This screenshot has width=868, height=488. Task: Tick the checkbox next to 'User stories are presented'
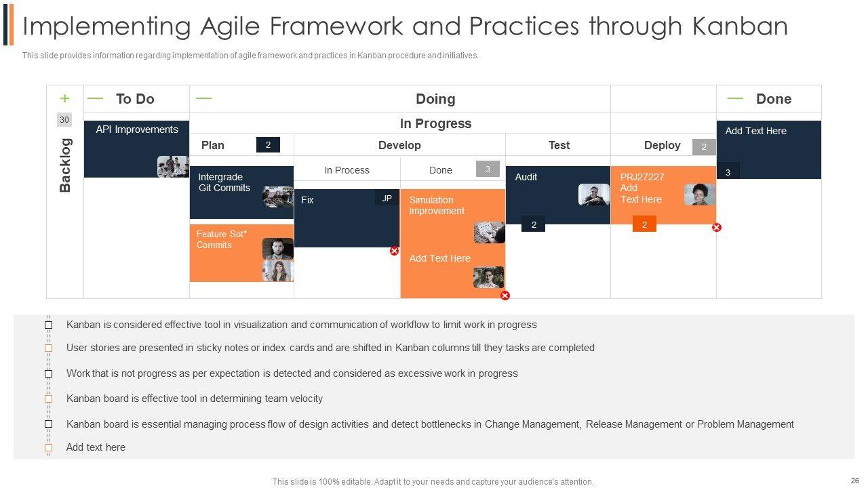(x=49, y=348)
